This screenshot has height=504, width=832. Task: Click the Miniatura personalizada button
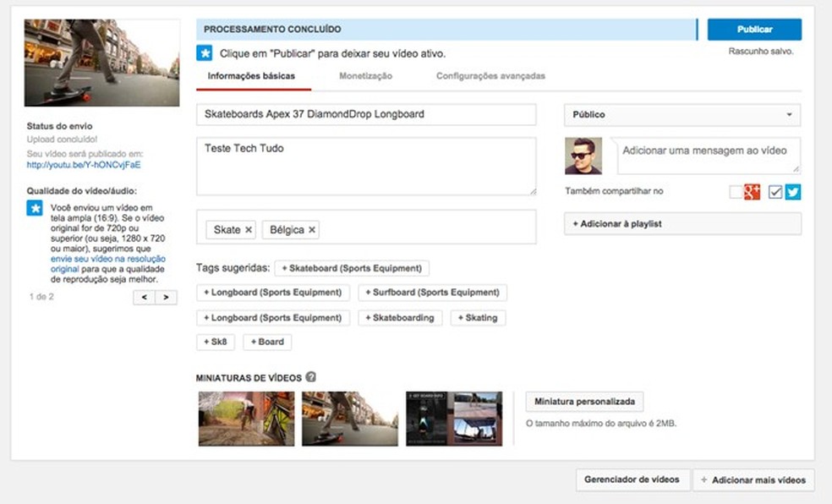[x=584, y=401]
